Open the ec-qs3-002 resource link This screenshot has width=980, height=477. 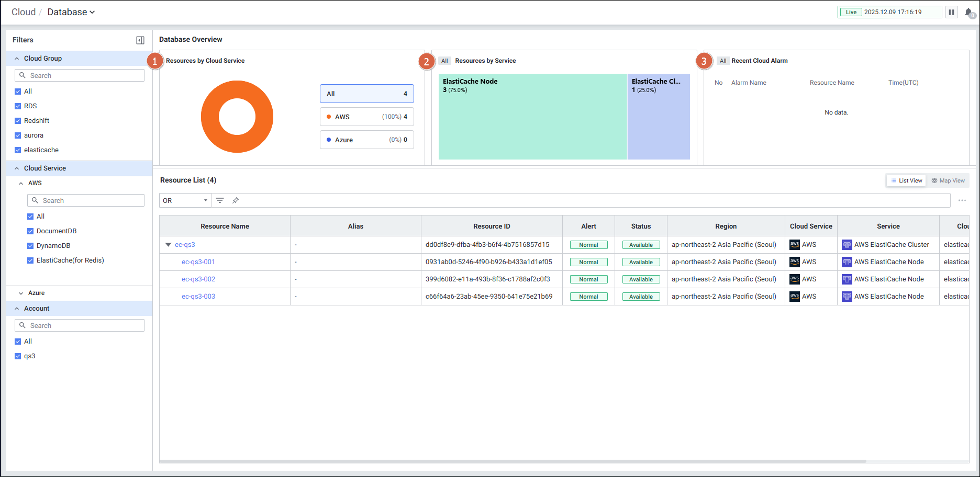[x=198, y=279]
